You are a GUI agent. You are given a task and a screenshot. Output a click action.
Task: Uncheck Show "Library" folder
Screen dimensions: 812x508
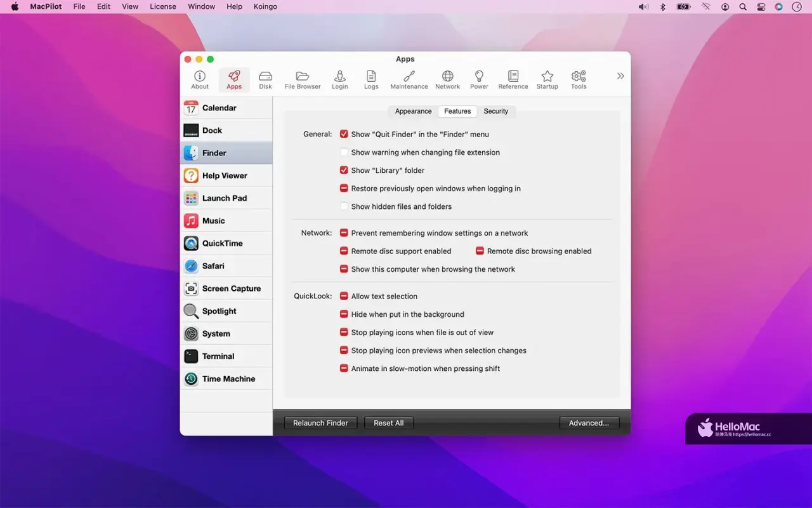[344, 170]
